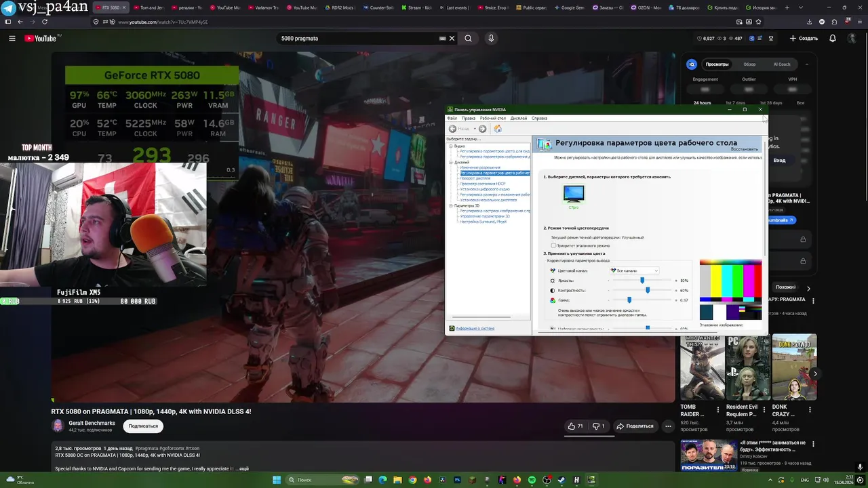Open Minecraft block icon on taskbar

pos(472,480)
